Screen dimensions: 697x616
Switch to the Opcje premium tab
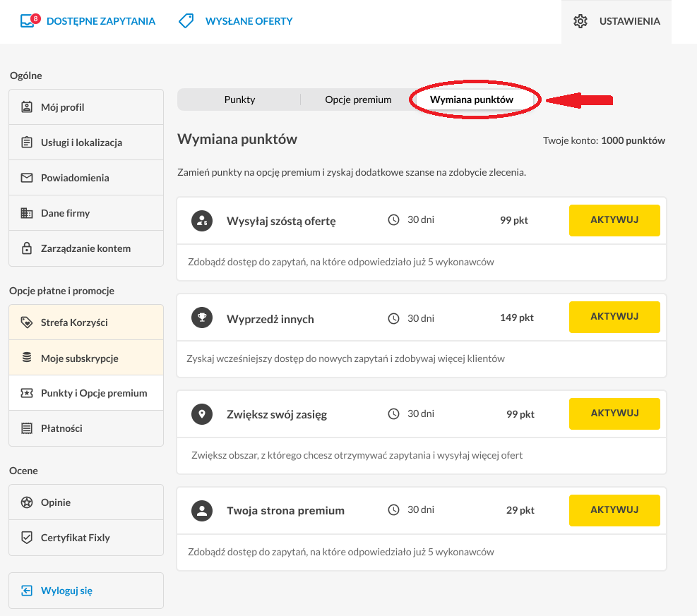tap(358, 99)
